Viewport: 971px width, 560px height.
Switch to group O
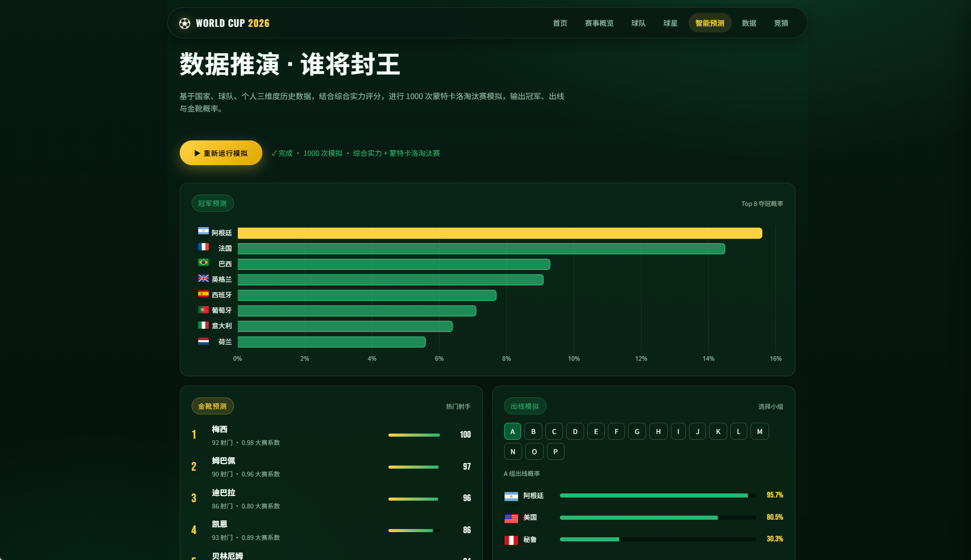534,452
